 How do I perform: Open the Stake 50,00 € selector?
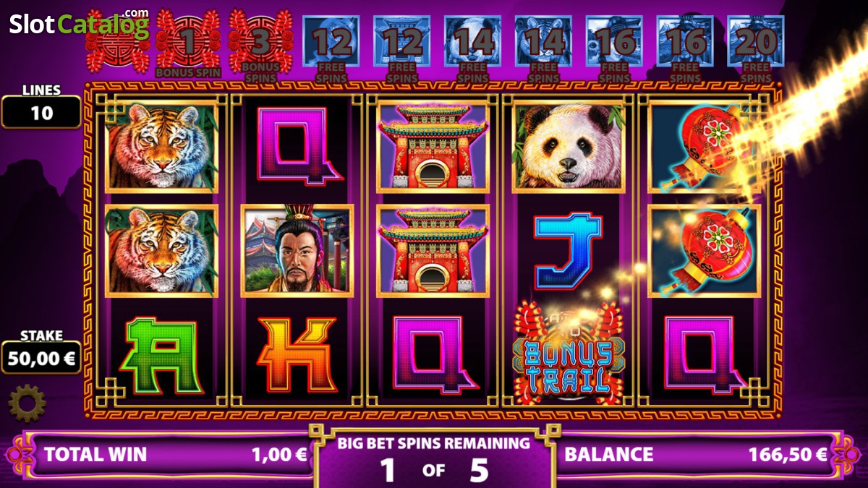(x=41, y=351)
